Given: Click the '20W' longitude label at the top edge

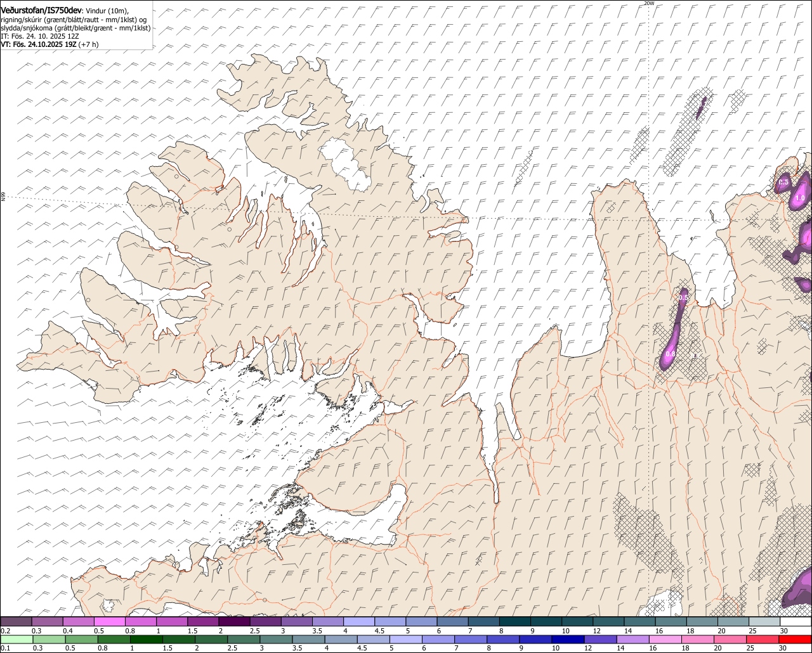Looking at the screenshot, I should (x=648, y=3).
